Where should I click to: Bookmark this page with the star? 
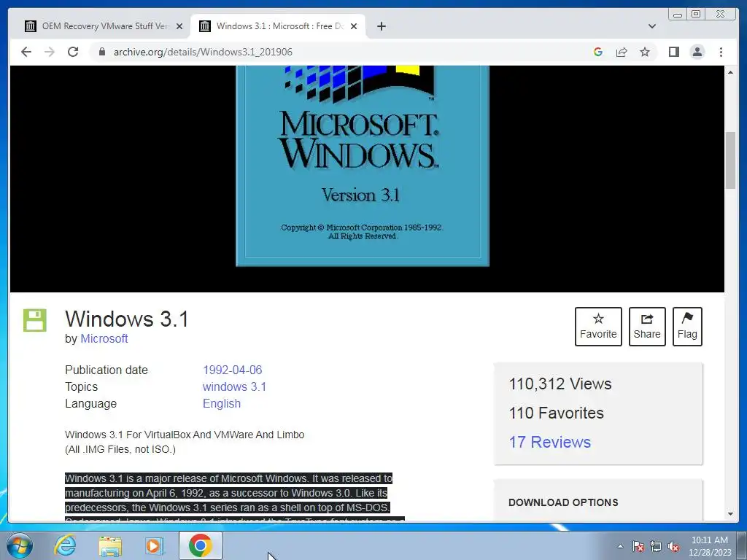(645, 52)
